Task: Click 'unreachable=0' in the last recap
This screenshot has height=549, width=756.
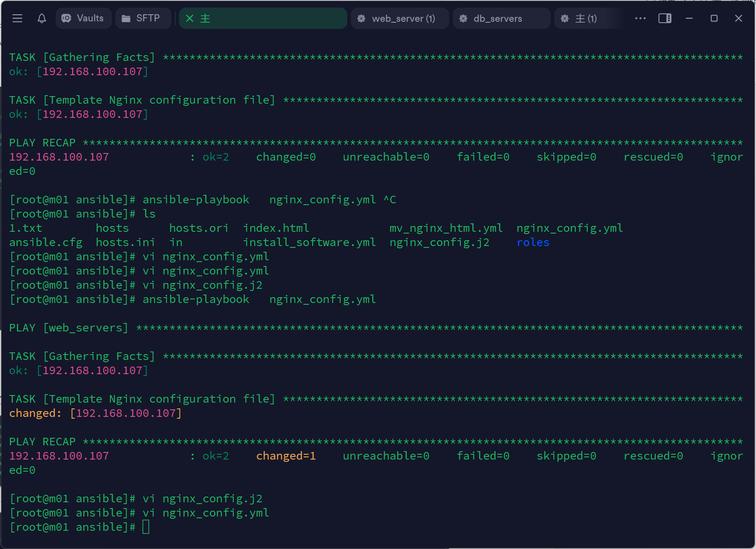Action: pos(386,456)
